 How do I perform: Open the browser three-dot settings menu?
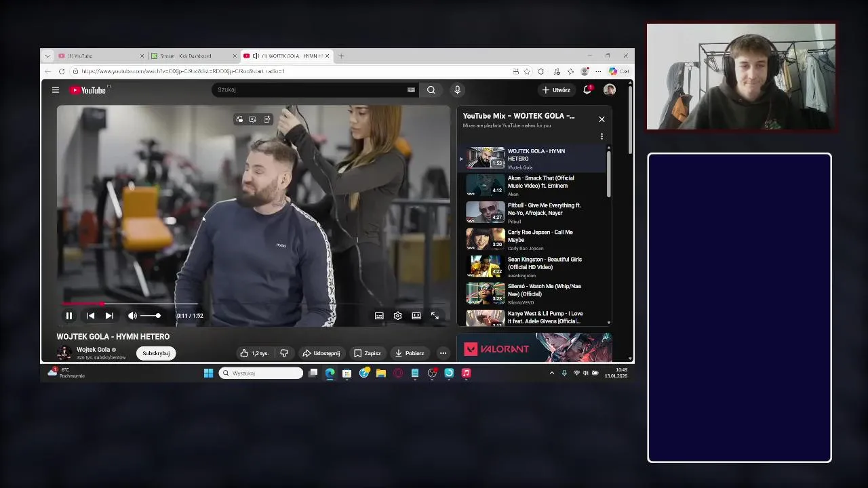click(x=598, y=71)
